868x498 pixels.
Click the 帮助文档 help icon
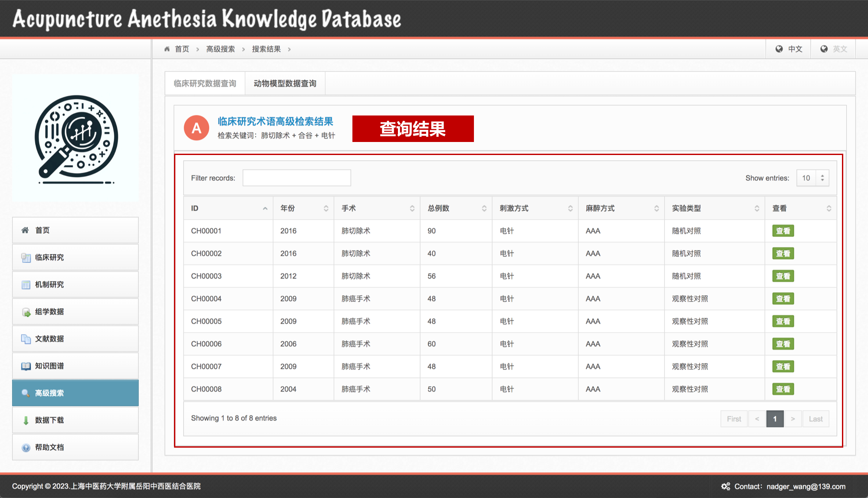point(26,448)
